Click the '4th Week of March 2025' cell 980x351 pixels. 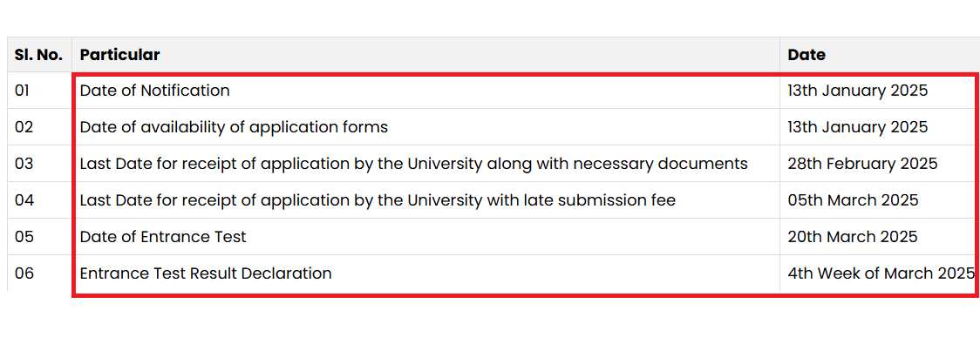[x=880, y=273]
